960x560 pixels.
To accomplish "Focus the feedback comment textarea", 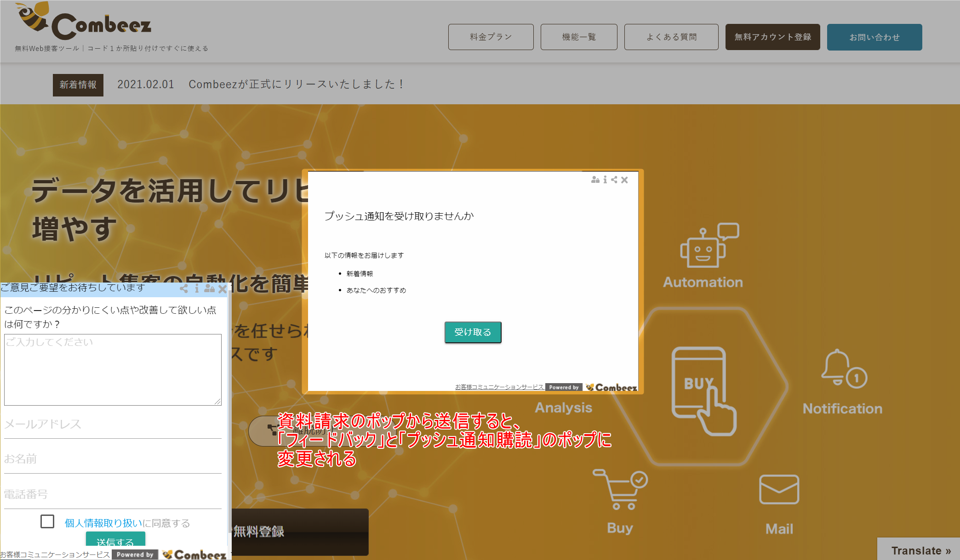I will tap(113, 370).
